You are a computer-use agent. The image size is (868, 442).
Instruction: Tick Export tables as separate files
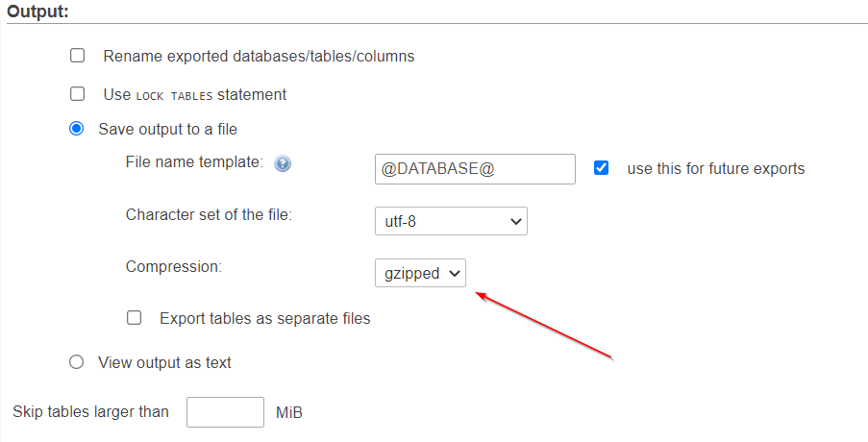click(134, 317)
